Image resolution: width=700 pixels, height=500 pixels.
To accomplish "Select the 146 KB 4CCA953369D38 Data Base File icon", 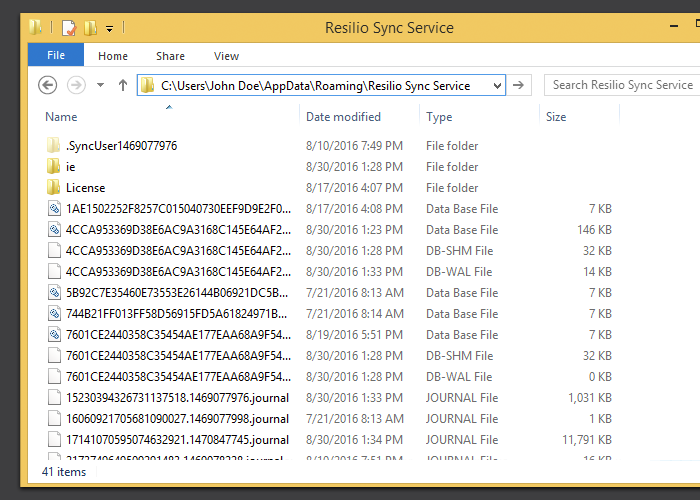I will point(54,229).
